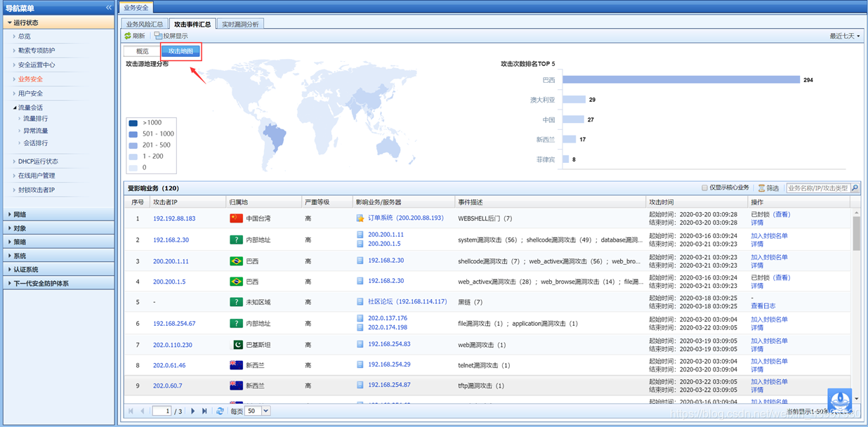Screen dimensions: 868x427
Task: Click the 筛选 filter icon
Action: [761, 188]
